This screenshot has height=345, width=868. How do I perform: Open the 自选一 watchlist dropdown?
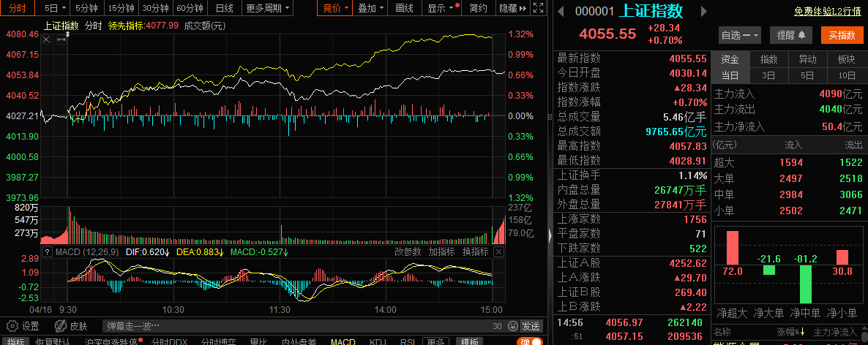pos(740,35)
